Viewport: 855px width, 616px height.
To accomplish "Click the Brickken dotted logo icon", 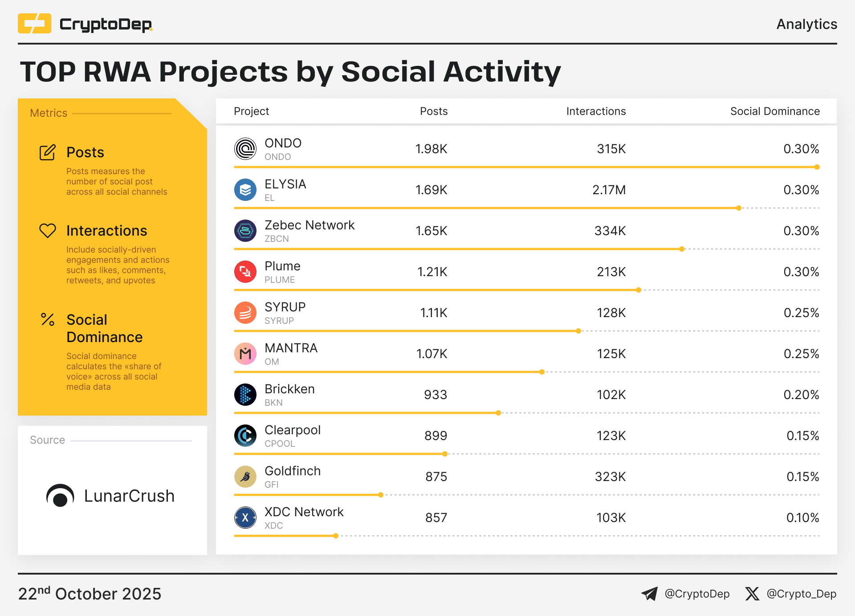I will point(245,395).
